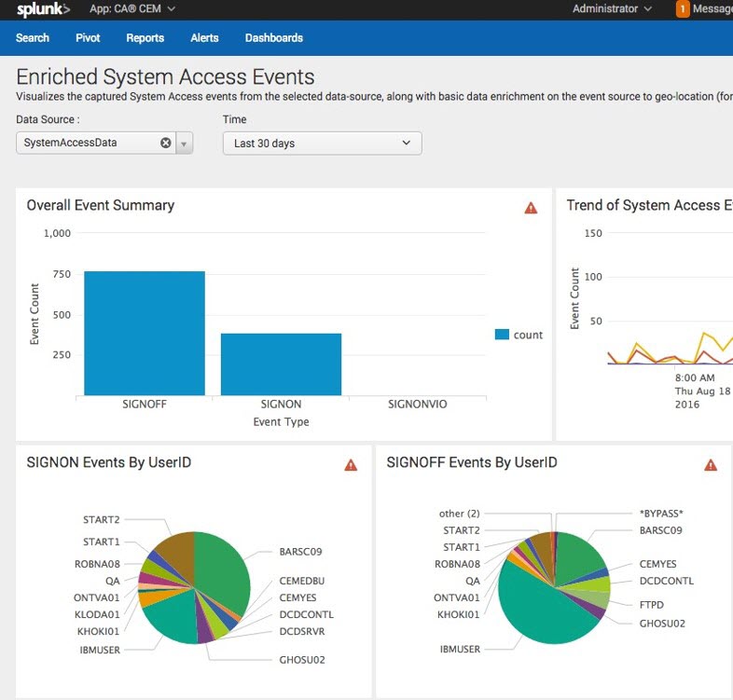Screen dimensions: 733x700
Task: Open the Messages notification badge
Action: [x=683, y=9]
